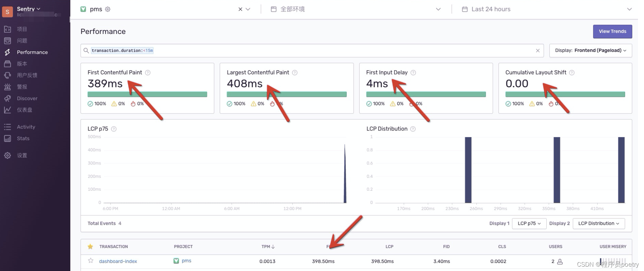Viewport: 644px width, 271px height.
Task: Click the 3.40ms FID cell value
Action: pos(442,261)
